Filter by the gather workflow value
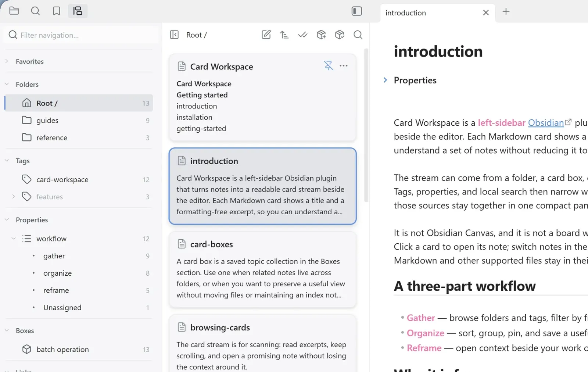Viewport: 588px width, 372px height. coord(79,256)
